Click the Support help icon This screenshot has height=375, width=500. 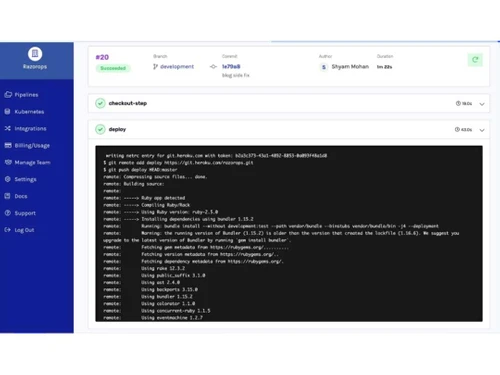tap(8, 213)
